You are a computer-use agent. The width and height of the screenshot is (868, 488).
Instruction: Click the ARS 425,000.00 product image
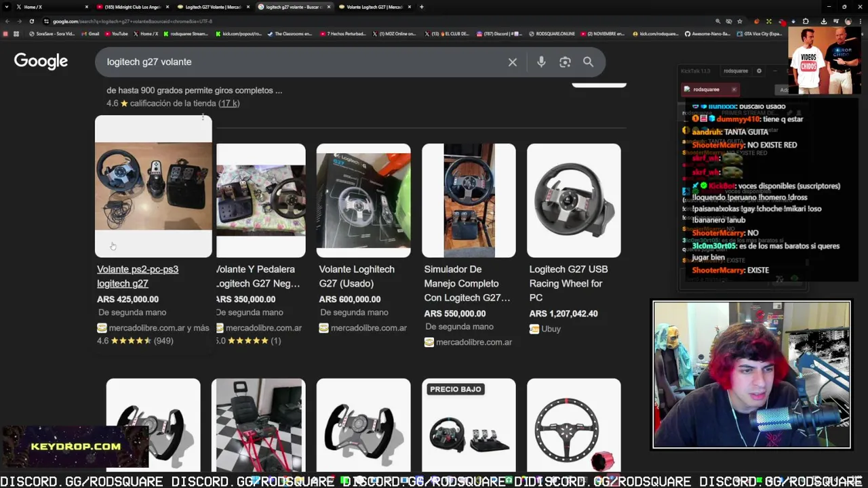153,186
